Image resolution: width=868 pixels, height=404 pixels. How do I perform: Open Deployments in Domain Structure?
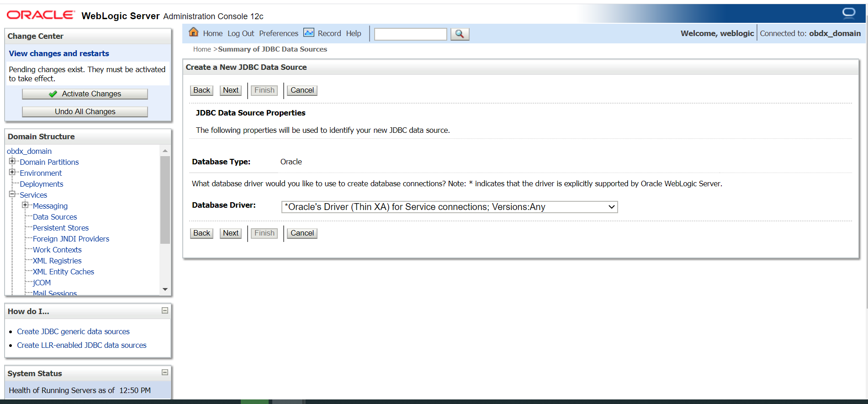[42, 184]
